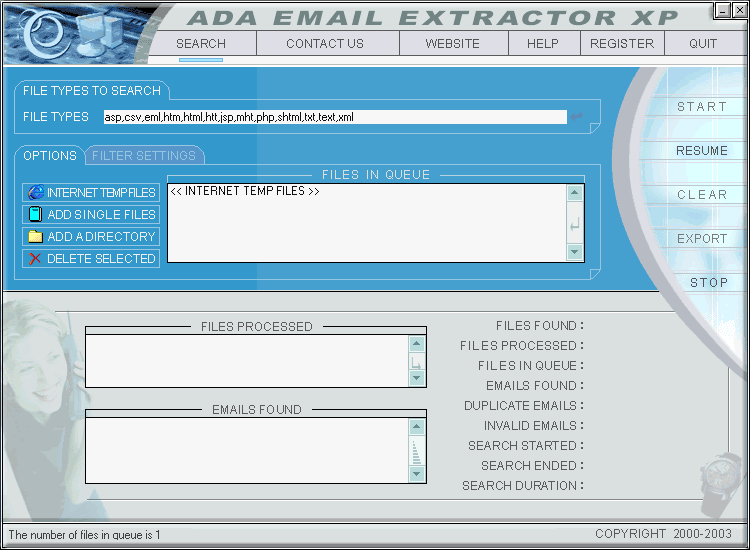The width and height of the screenshot is (750, 550).
Task: Click the red X icon beside Delete Selected
Action: pos(35,259)
